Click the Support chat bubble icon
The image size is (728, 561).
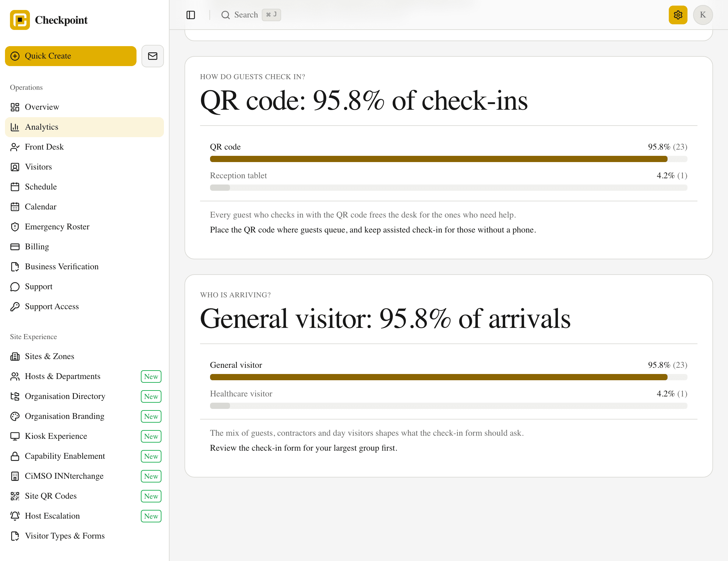pyautogui.click(x=15, y=287)
